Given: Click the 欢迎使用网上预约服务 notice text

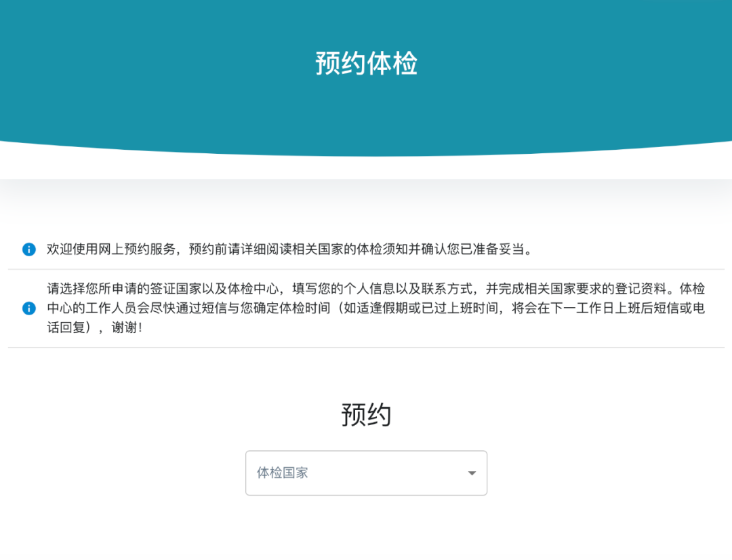Looking at the screenshot, I should pos(289,249).
